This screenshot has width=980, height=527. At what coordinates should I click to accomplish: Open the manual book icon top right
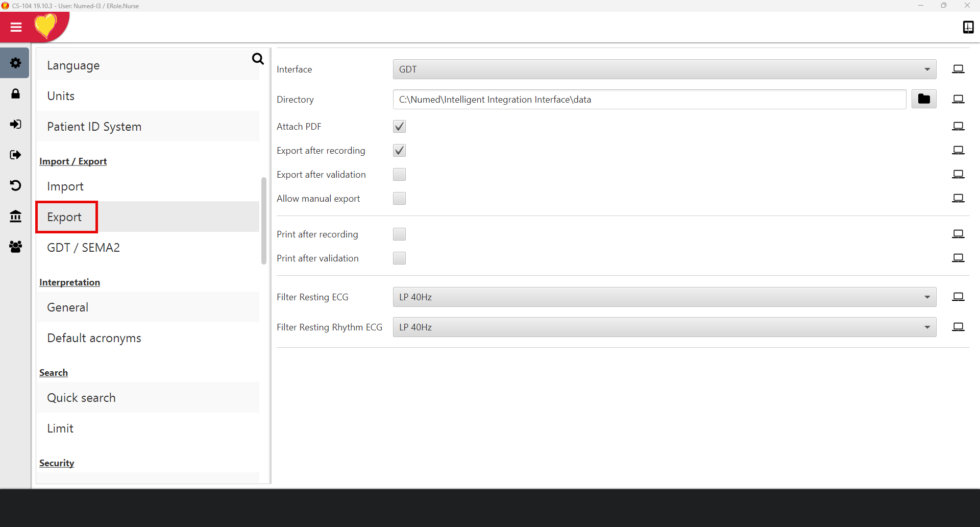point(968,27)
